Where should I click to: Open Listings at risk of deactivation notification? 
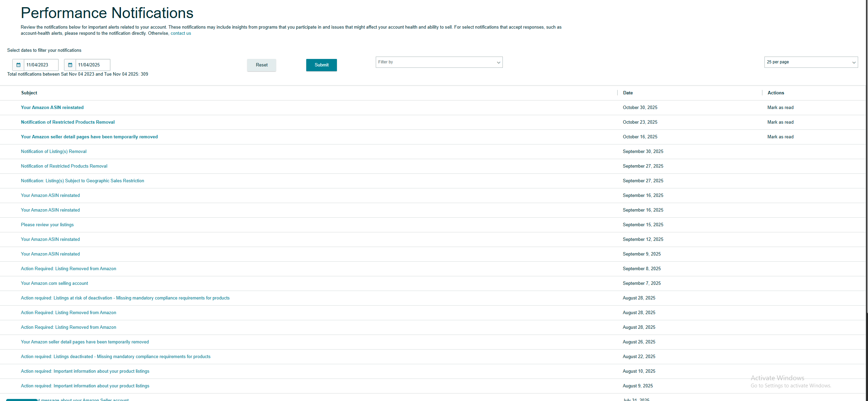click(125, 298)
